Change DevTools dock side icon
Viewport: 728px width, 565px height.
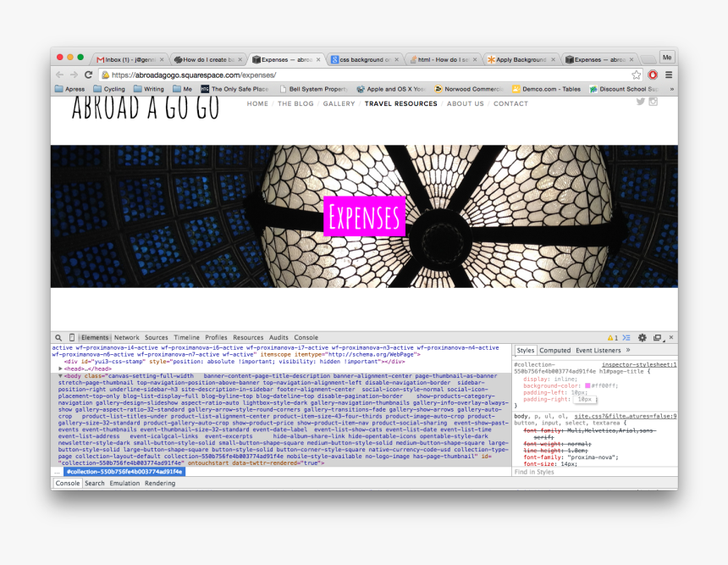pos(658,338)
